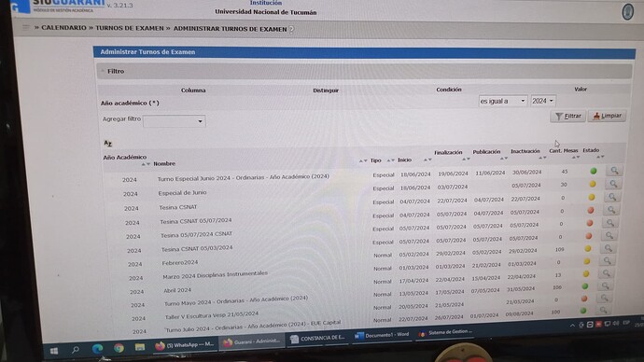Viewport: 644px width, 362px height.
Task: Collapse the Filtro section header
Action: 116,72
